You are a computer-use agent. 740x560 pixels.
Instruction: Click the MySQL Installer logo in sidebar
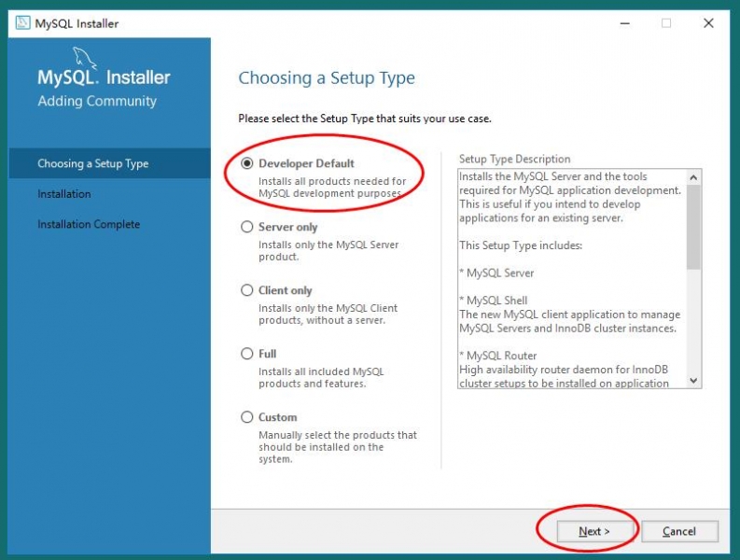[x=104, y=77]
